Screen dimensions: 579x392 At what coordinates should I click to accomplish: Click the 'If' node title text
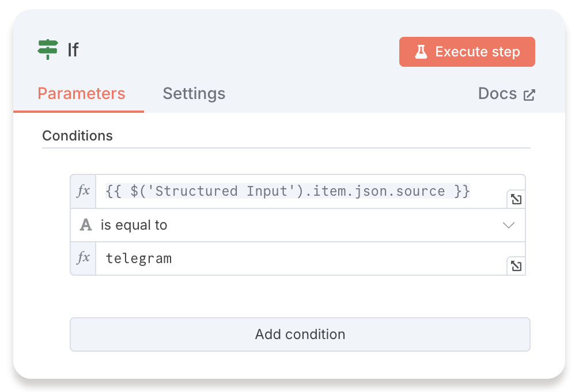tap(73, 50)
